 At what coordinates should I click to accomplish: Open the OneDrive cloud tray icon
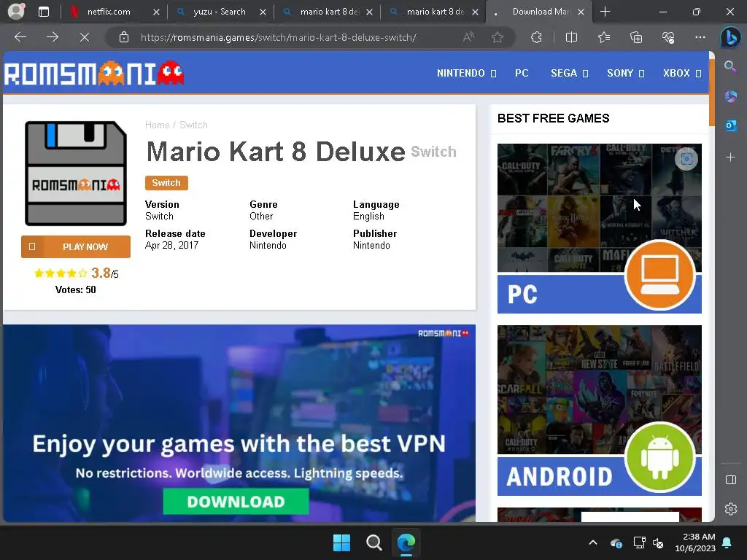point(616,542)
